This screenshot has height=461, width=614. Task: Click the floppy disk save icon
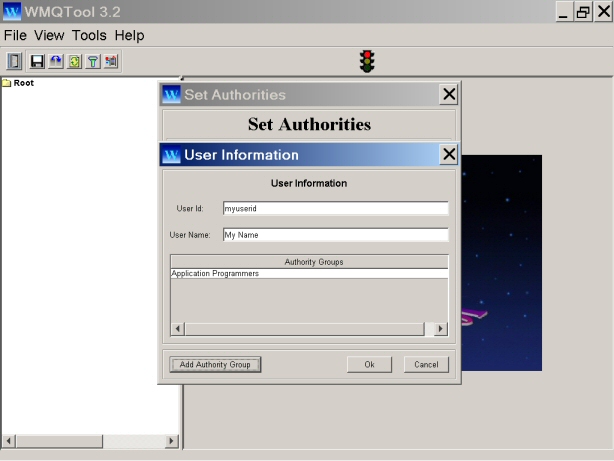[37, 61]
